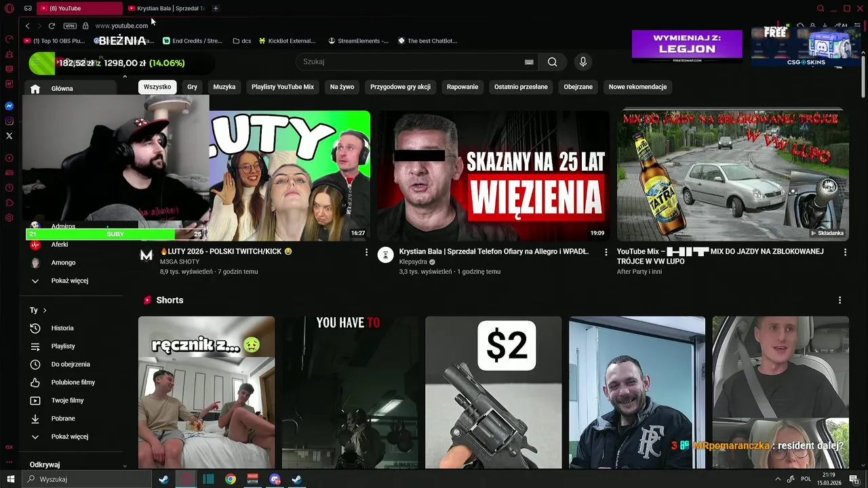Select the Muzyka filter chip
868x488 pixels.
point(224,87)
